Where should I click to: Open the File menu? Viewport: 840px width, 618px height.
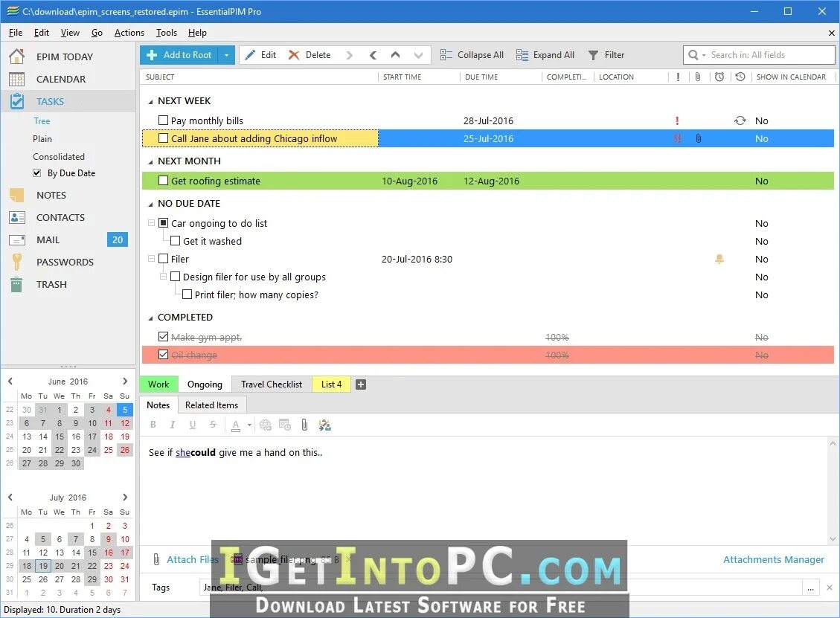pos(16,33)
